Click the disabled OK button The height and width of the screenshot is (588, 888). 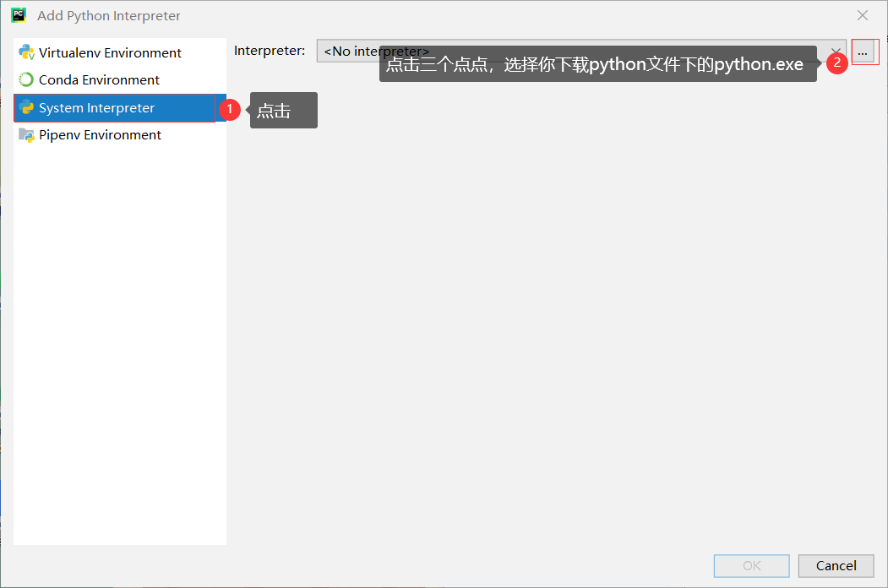click(x=751, y=565)
